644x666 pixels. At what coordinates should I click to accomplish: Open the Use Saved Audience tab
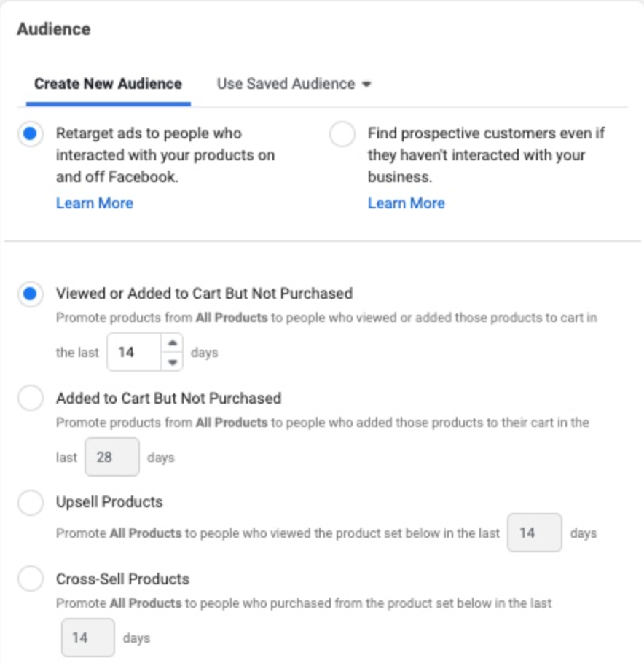pos(286,83)
